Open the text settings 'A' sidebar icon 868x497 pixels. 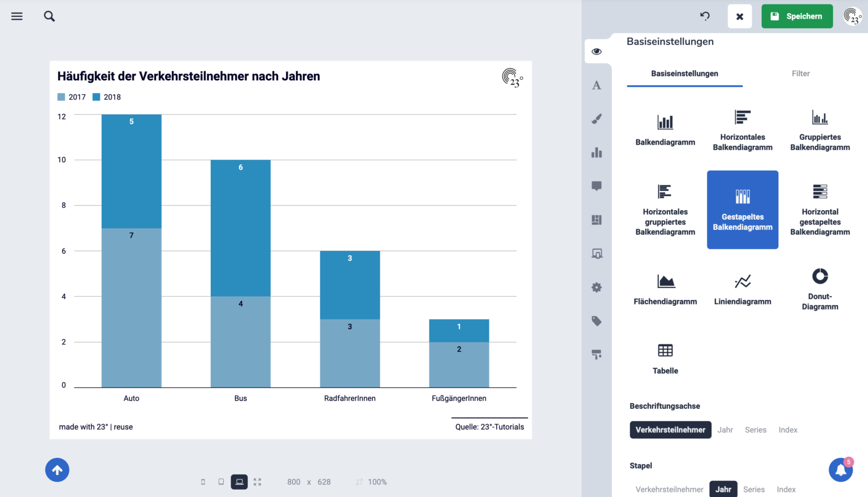tap(597, 85)
